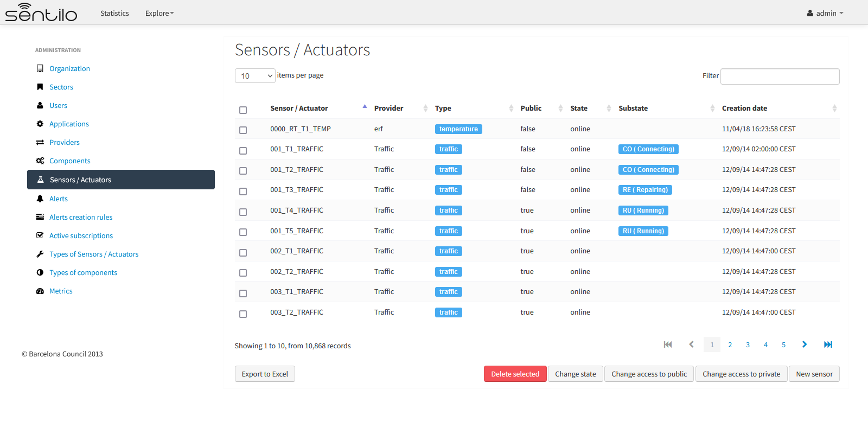Click the temperature type badge
Screen dimensions: 868x434
[458, 129]
